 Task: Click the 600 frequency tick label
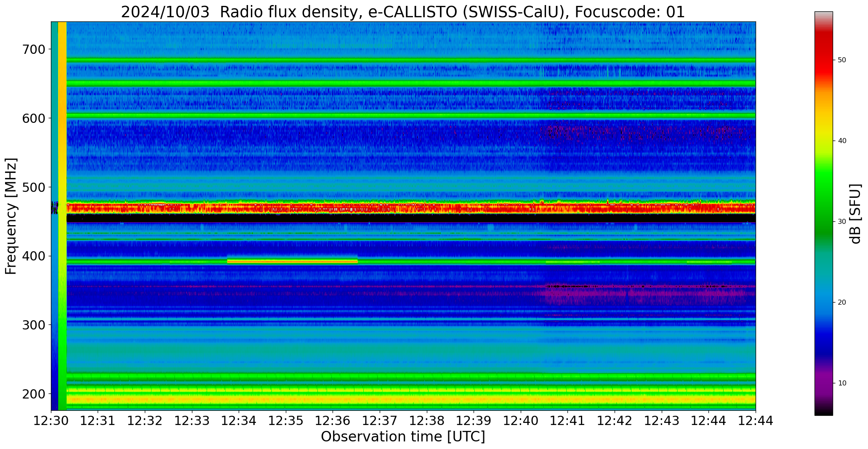pyautogui.click(x=34, y=118)
